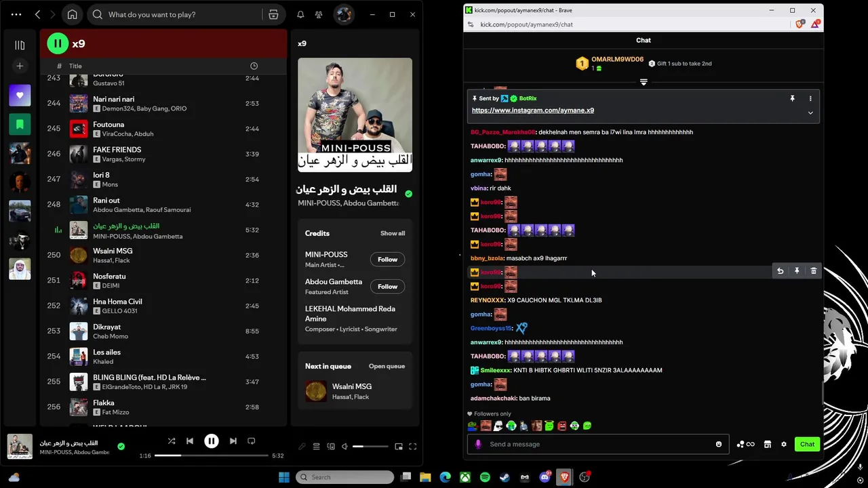Select the 'Nosferatu' track row
The width and height of the screenshot is (868, 488).
163,281
